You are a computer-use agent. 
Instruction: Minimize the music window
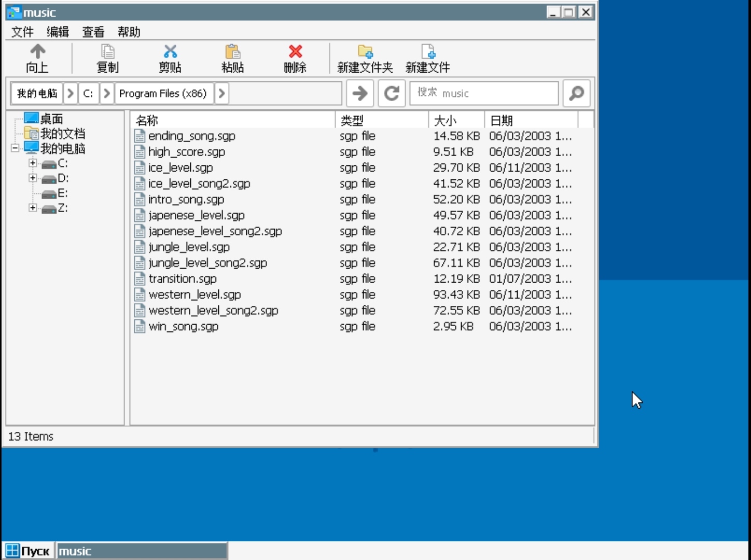pos(554,12)
